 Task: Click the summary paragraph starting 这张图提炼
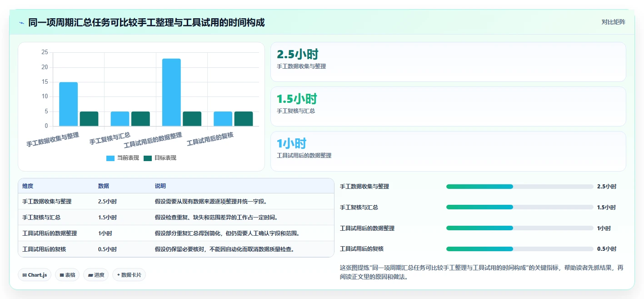[482, 272]
